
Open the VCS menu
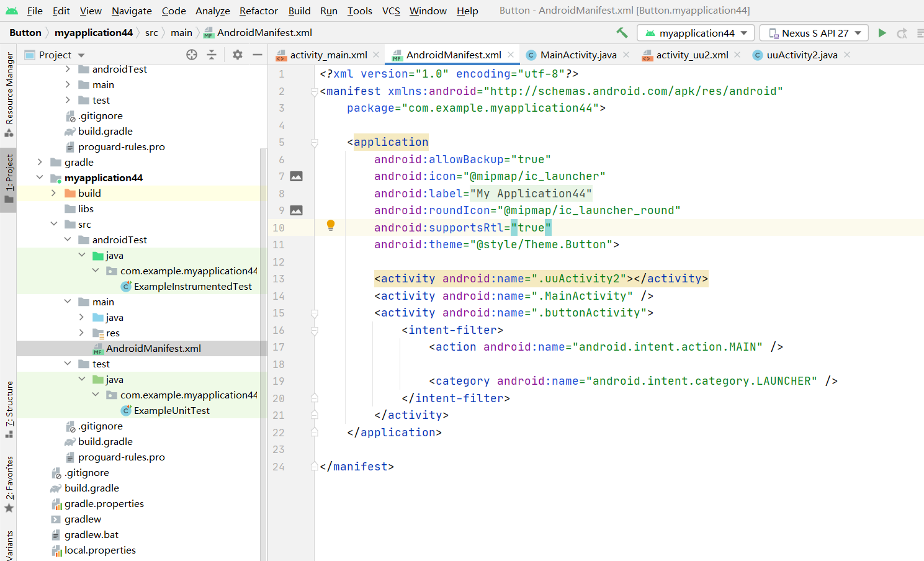coord(391,11)
